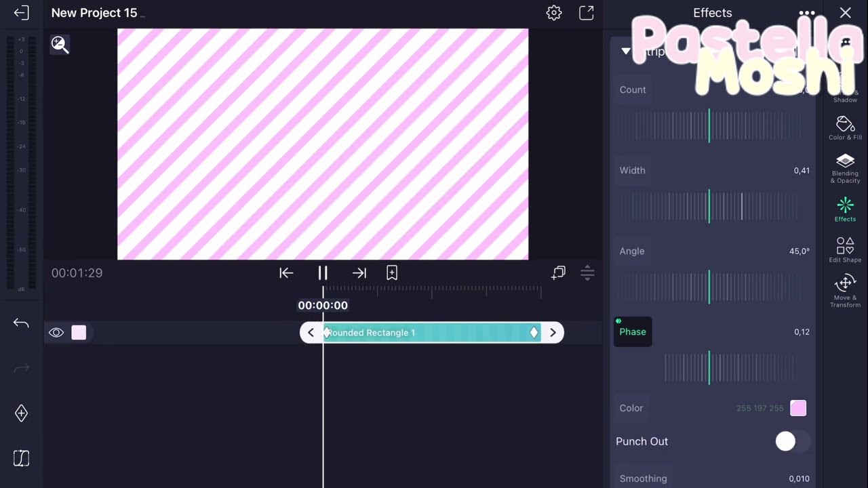Click the Smoothing value 0,010
Viewport: 868px width, 488px height.
pyautogui.click(x=800, y=479)
